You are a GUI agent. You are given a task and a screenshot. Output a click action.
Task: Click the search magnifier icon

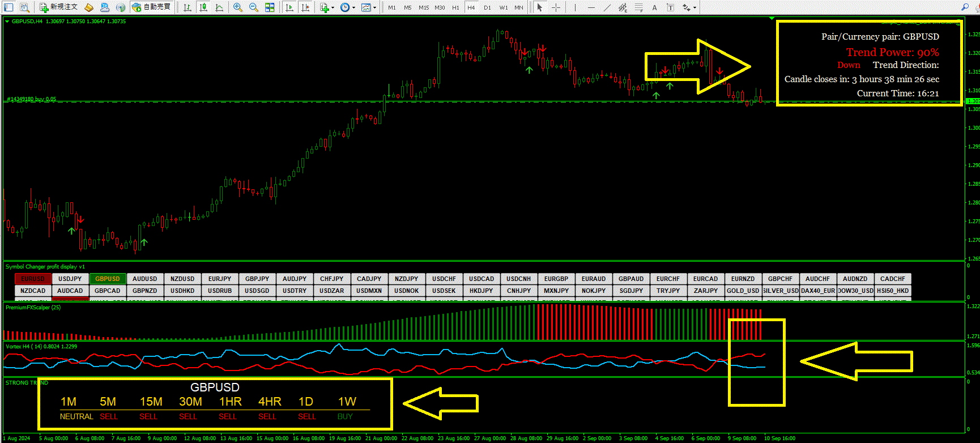[x=965, y=7]
